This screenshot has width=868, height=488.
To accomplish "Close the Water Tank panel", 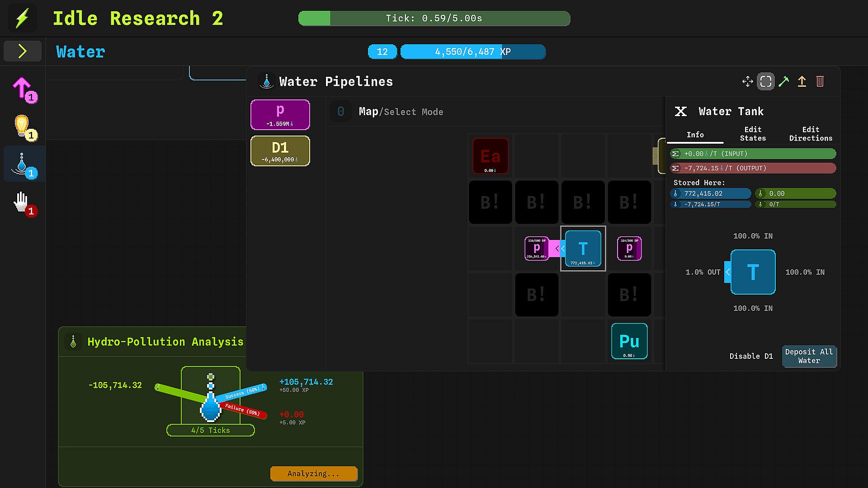I will (x=681, y=112).
